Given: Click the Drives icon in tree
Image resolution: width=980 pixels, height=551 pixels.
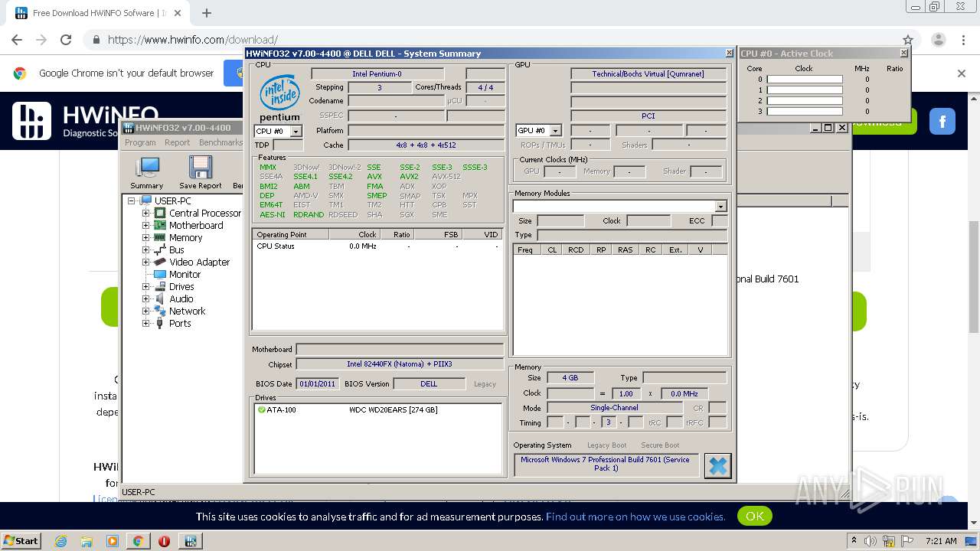Looking at the screenshot, I should (x=160, y=287).
